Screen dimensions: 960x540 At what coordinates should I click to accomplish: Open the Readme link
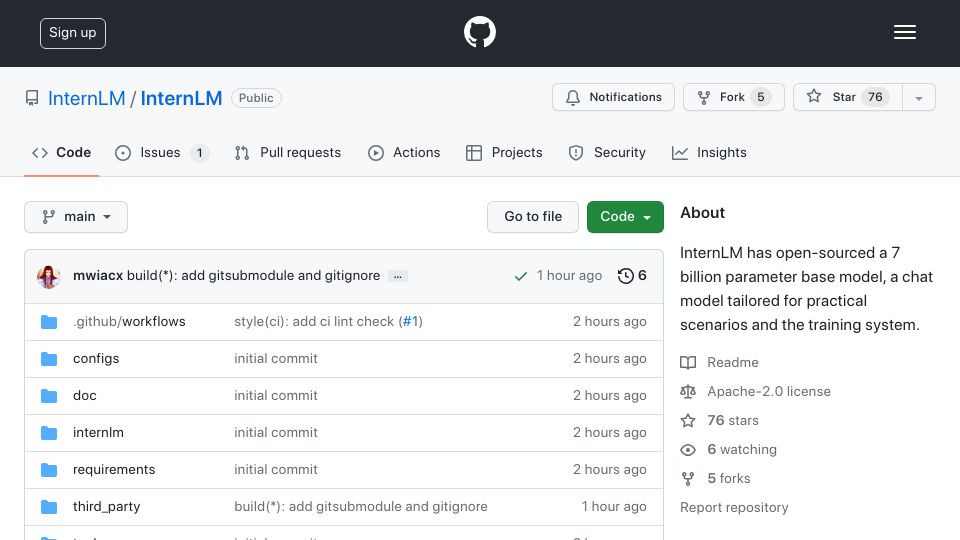(733, 362)
